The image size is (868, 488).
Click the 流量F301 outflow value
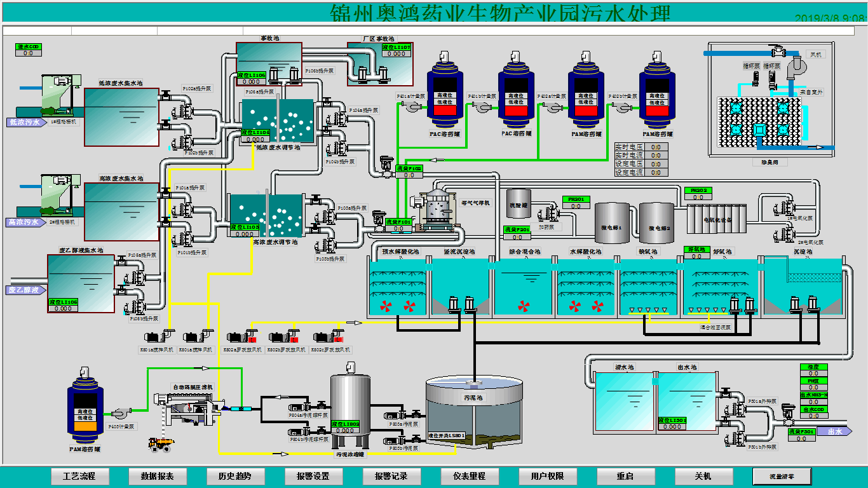pos(802,438)
